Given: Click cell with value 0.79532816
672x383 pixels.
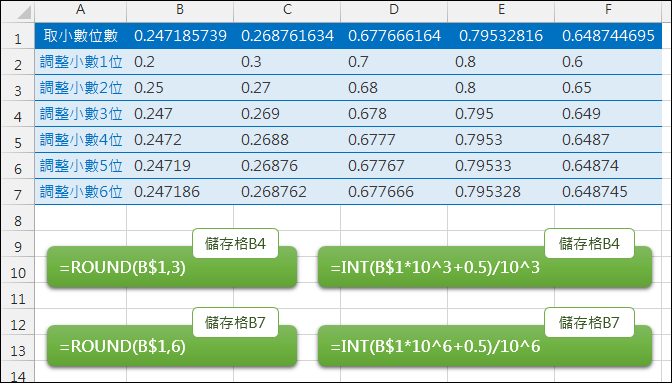Looking at the screenshot, I should [x=501, y=36].
